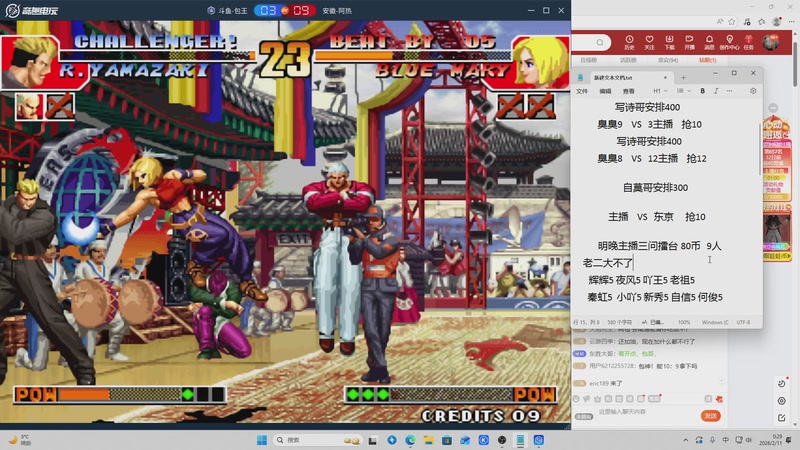Click the 100% zoom level in Notepad status bar
This screenshot has width=800, height=450.
point(684,322)
